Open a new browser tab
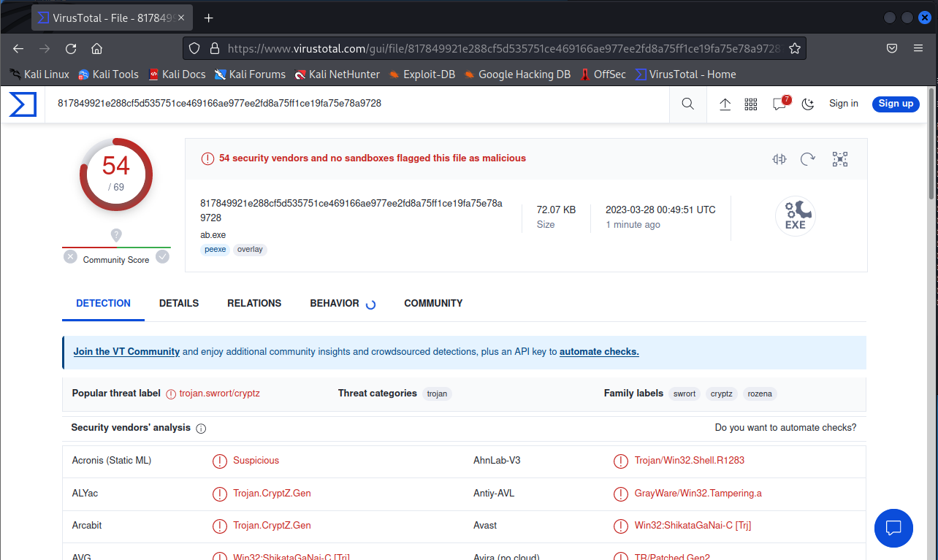This screenshot has height=560, width=938. coord(208,18)
